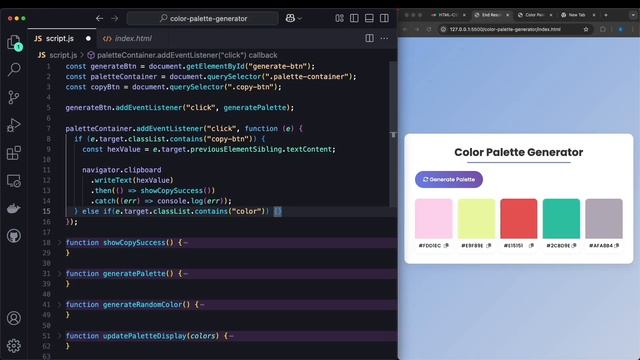The image size is (640, 360).
Task: Close the New Tab browser tab
Action: (594, 15)
